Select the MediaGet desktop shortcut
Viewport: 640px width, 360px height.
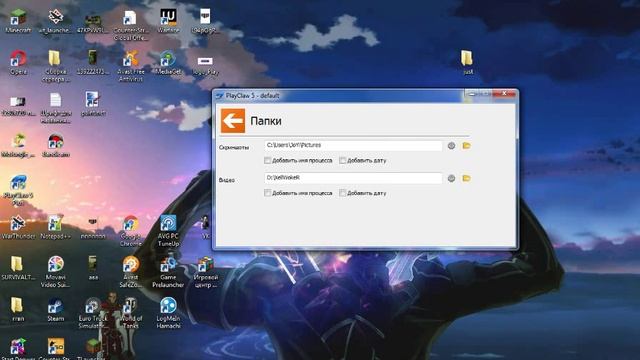coord(168,62)
